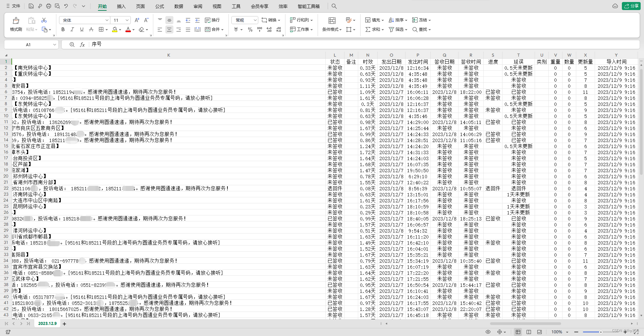Enable wrap text (换行)

coord(212,20)
